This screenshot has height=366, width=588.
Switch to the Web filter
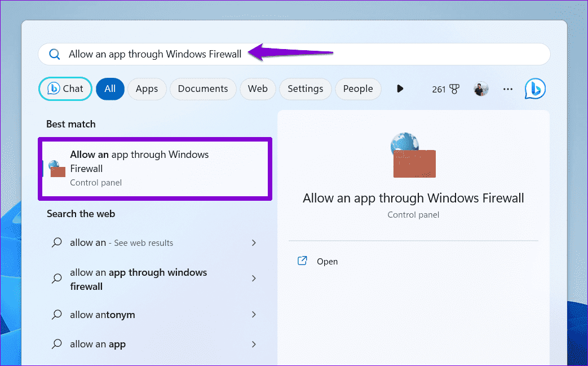point(258,89)
